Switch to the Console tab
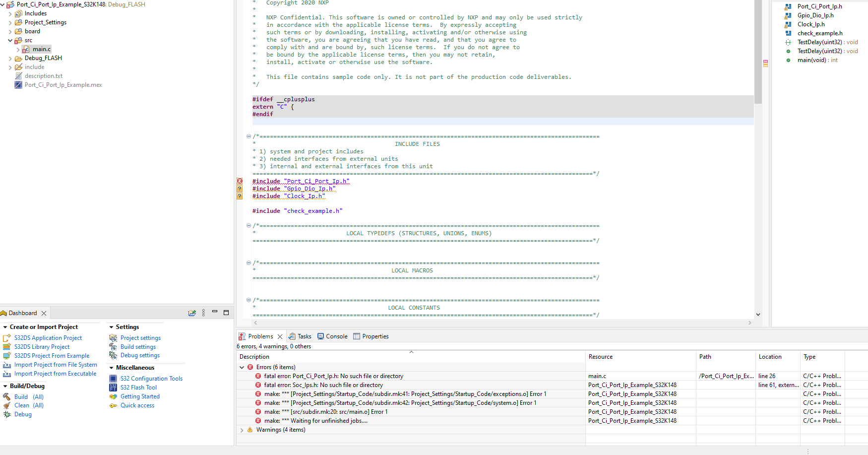This screenshot has width=868, height=455. click(332, 336)
